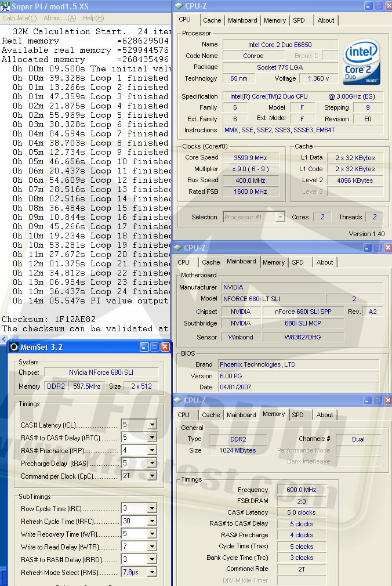Open the Row Cycle Time (tRC) dropdown
Screen dimensions: 392x586
(152, 508)
